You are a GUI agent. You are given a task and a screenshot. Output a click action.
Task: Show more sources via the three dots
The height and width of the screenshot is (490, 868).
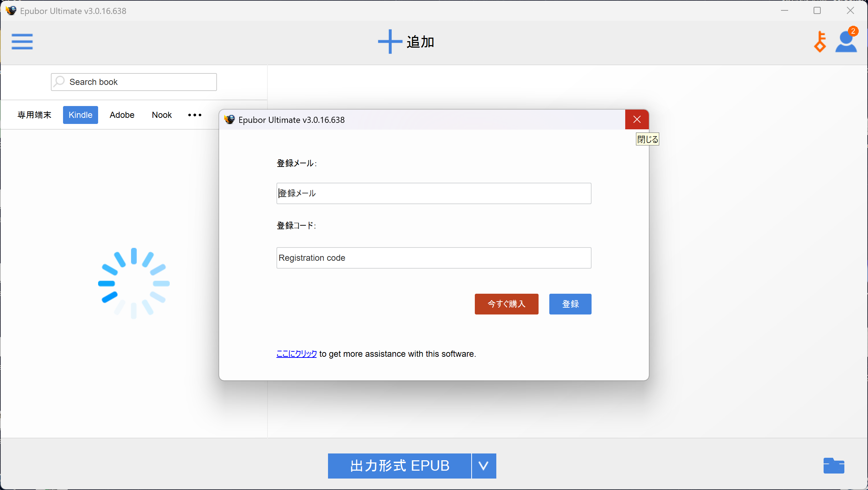point(195,115)
